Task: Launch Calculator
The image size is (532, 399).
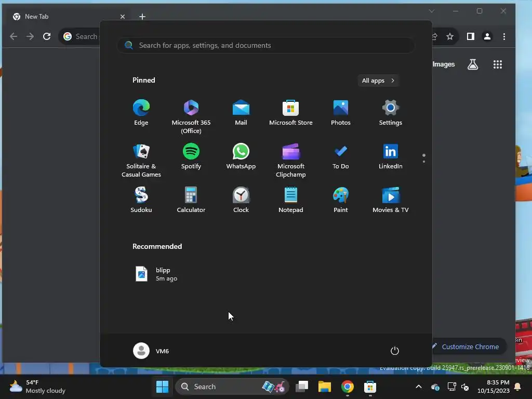Action: [191, 200]
